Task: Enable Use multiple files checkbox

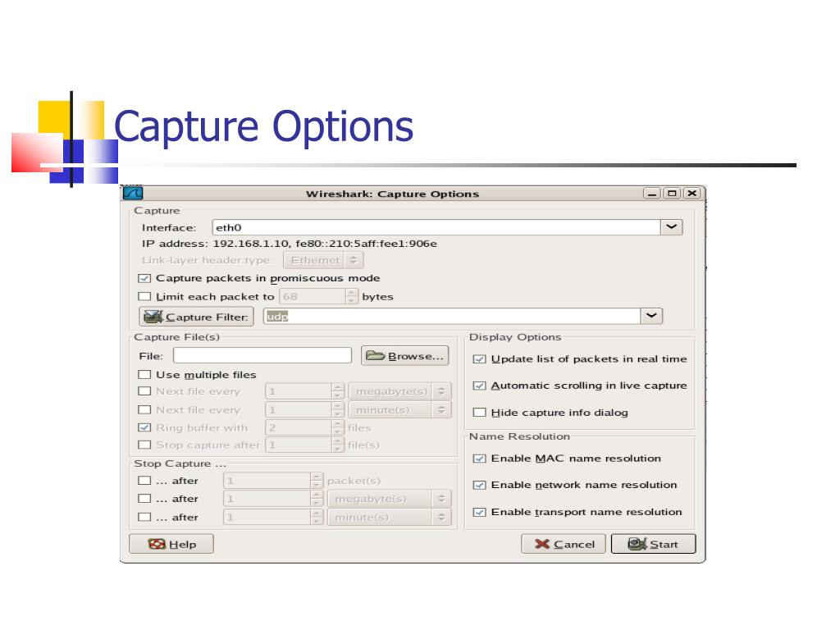Action: coord(144,374)
